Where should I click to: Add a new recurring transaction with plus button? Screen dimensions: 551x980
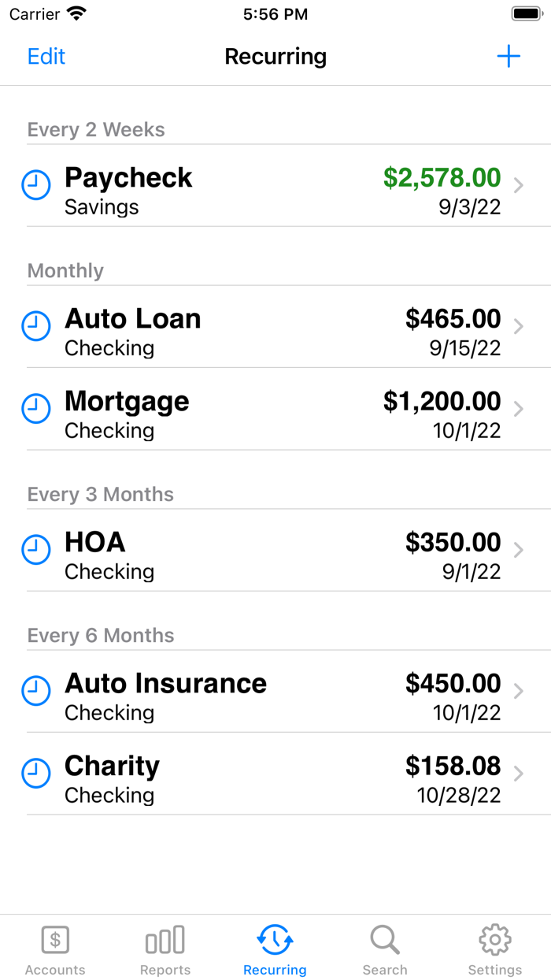point(508,56)
